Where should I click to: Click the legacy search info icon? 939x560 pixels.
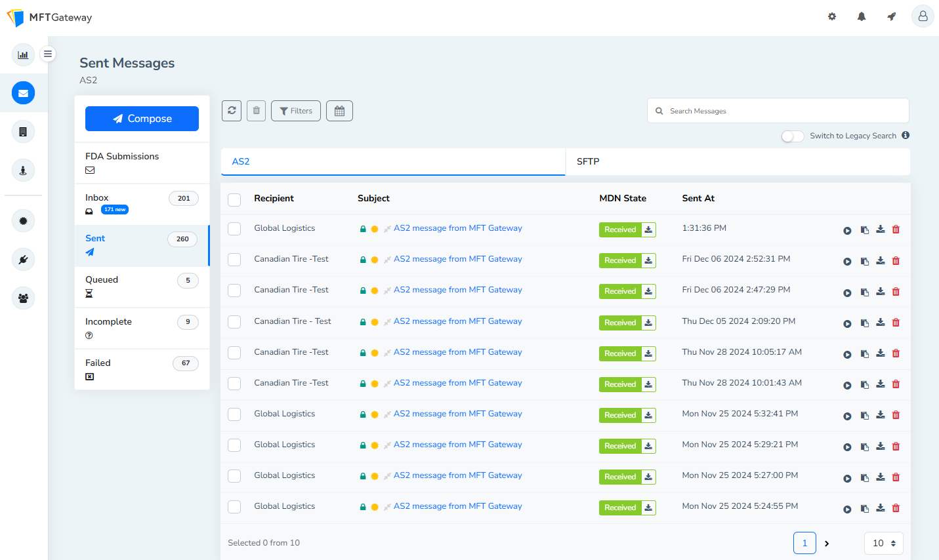pyautogui.click(x=906, y=135)
